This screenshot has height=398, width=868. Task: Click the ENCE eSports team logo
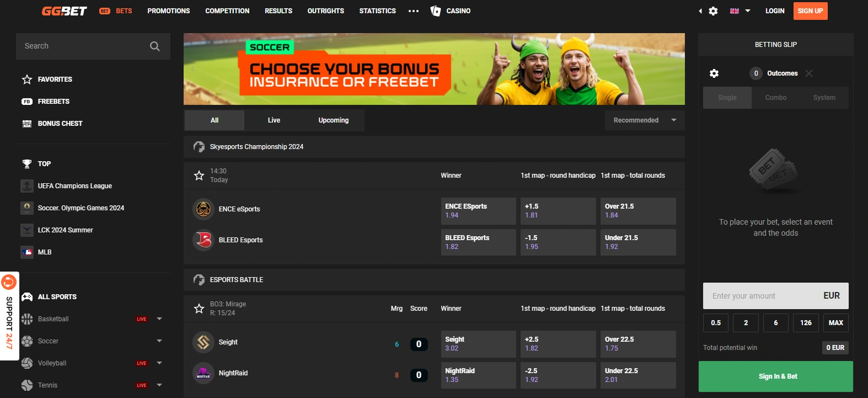pos(203,209)
